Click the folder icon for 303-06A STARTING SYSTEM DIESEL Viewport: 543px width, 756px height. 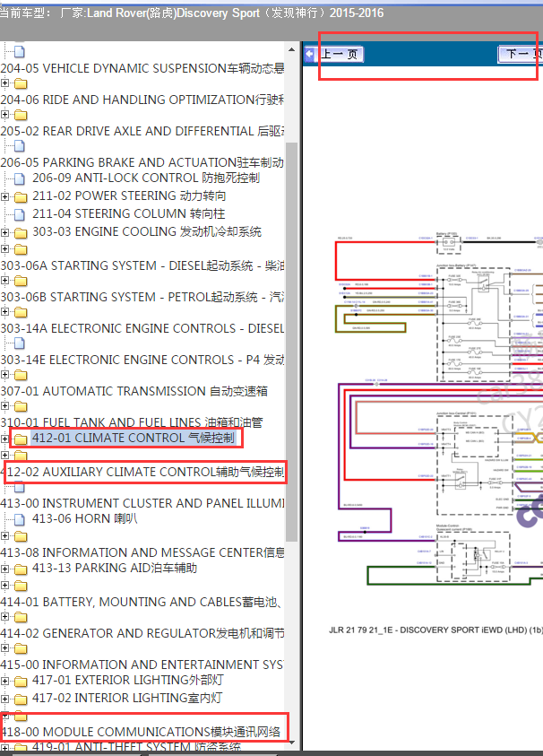[21, 249]
